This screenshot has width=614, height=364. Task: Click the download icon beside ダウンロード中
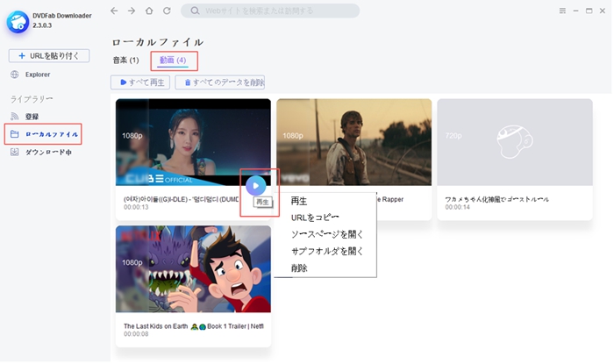[15, 152]
